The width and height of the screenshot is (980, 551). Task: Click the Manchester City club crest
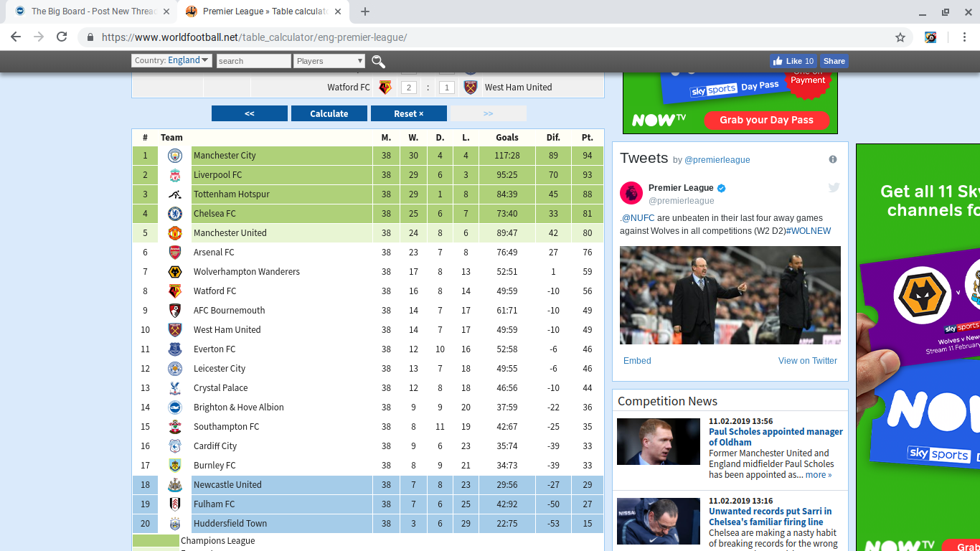(x=175, y=156)
